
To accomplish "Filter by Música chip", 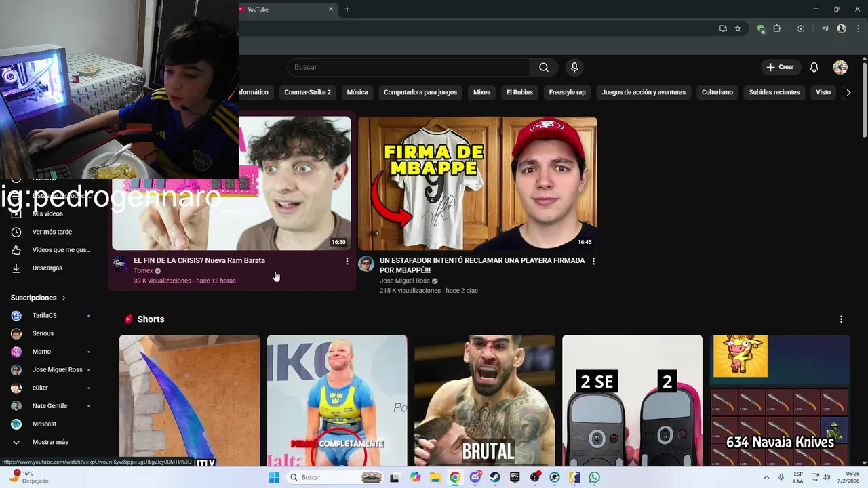I will point(357,92).
